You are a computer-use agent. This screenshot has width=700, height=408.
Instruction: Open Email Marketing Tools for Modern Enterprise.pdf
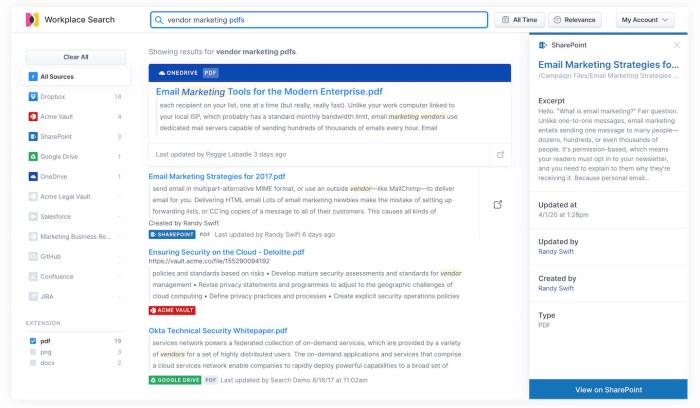pos(269,92)
